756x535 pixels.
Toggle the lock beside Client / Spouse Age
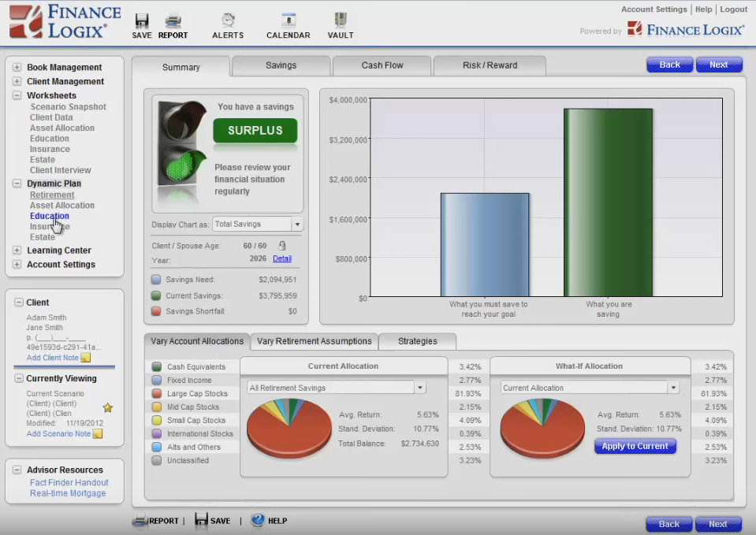(x=281, y=245)
